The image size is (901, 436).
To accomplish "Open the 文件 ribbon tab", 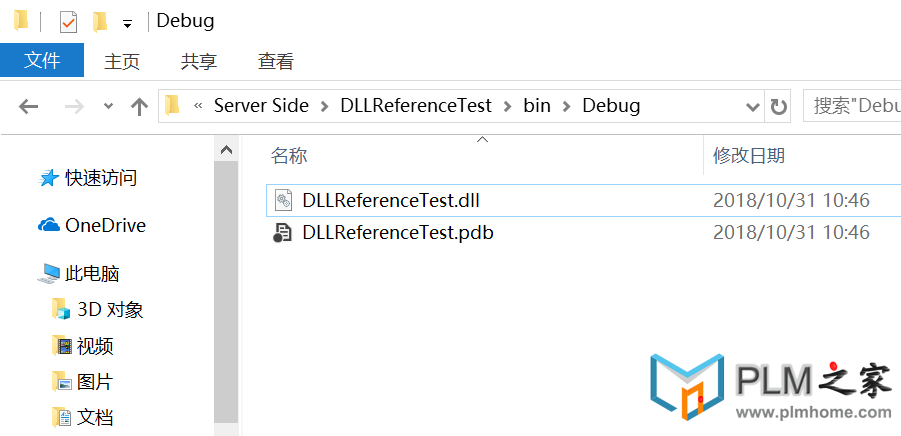I will point(42,60).
